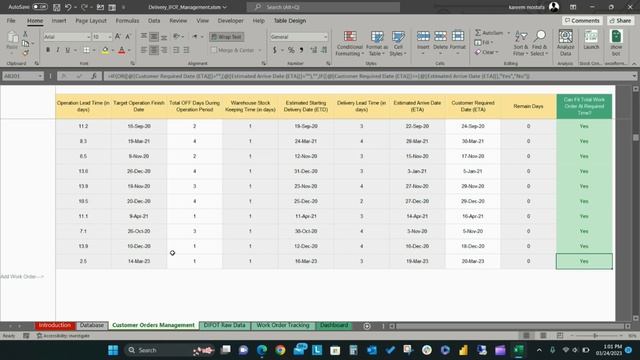Toggle Underline formatting

67,50
